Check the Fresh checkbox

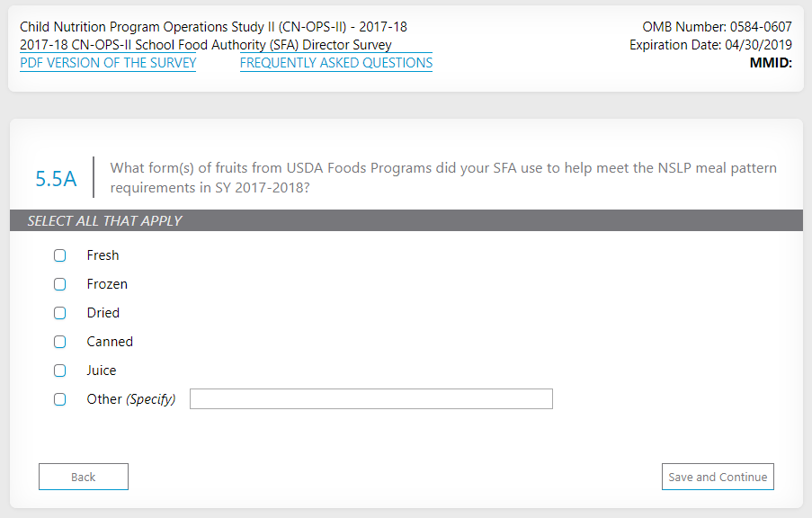[60, 255]
